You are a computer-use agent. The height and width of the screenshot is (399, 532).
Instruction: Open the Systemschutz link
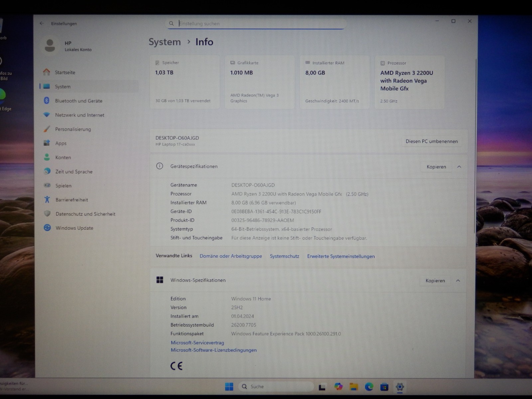coord(285,256)
